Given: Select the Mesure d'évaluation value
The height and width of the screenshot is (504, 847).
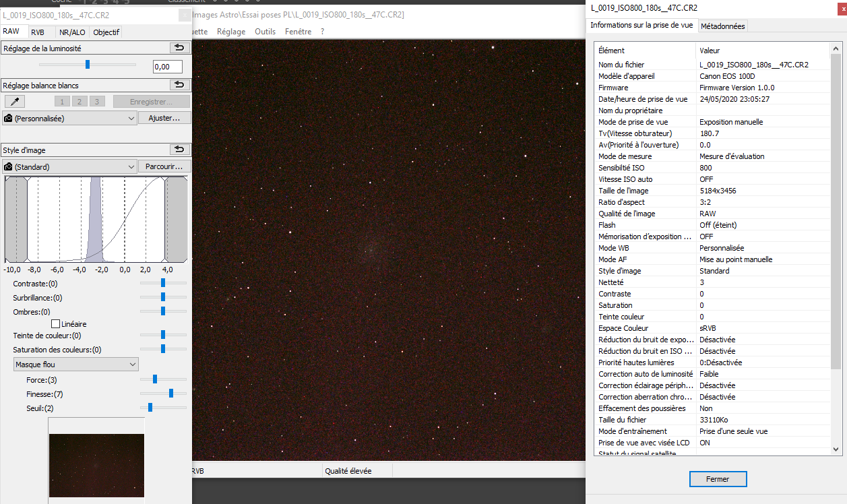Looking at the screenshot, I should click(x=732, y=156).
